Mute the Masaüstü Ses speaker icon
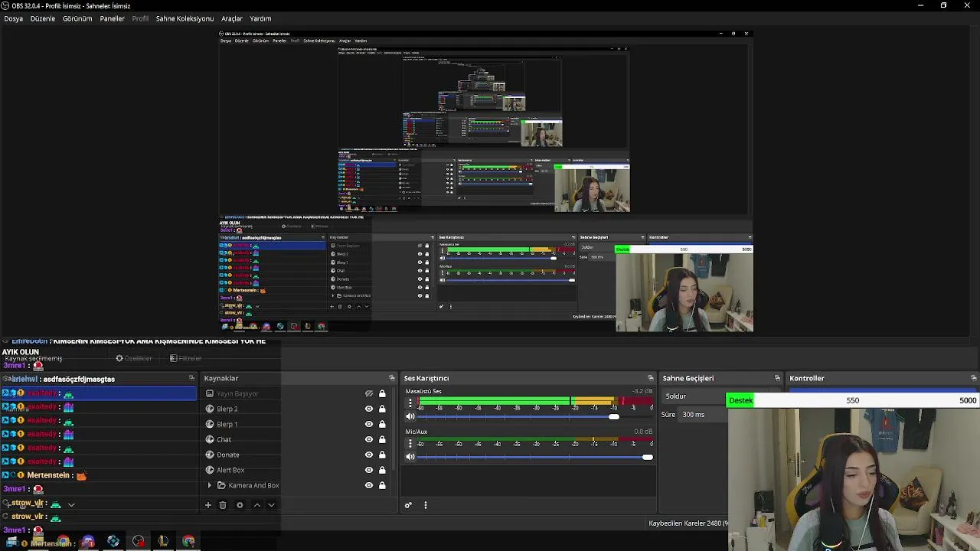The height and width of the screenshot is (551, 980). (x=410, y=416)
